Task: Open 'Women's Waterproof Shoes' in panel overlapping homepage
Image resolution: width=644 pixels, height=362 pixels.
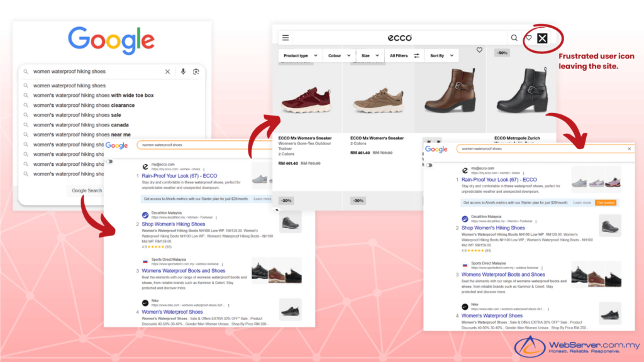Action: [x=172, y=312]
